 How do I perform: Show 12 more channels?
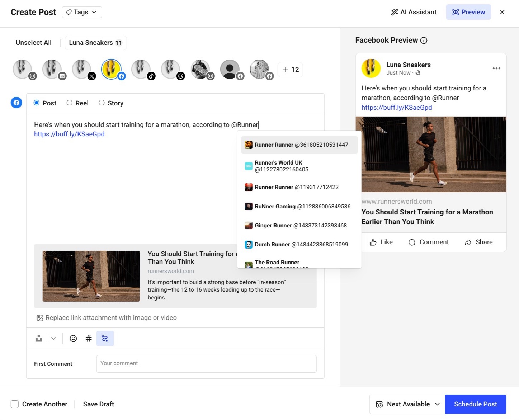click(291, 70)
